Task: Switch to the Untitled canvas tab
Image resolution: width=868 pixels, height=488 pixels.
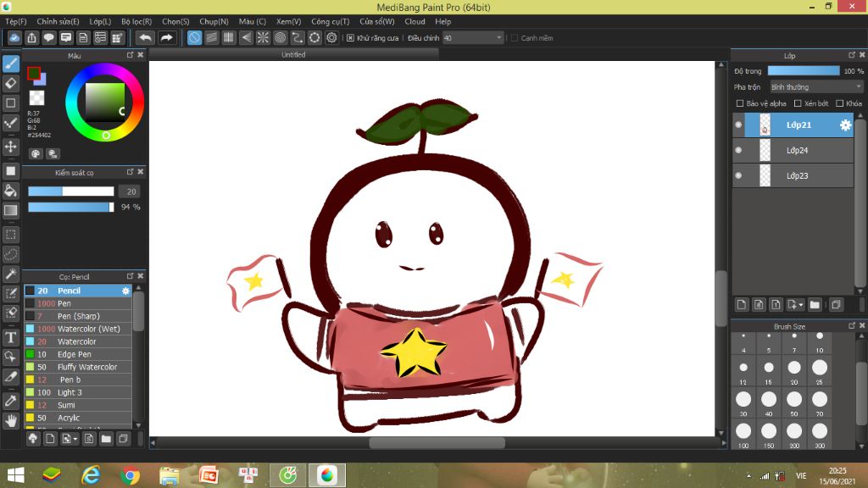Action: (x=293, y=54)
